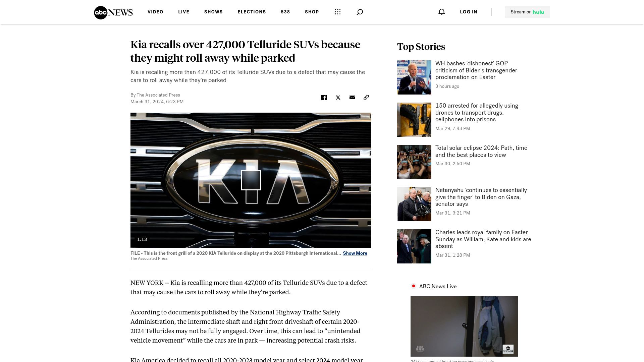The width and height of the screenshot is (644, 362).
Task: Open the more sections grid icon
Action: pyautogui.click(x=338, y=12)
